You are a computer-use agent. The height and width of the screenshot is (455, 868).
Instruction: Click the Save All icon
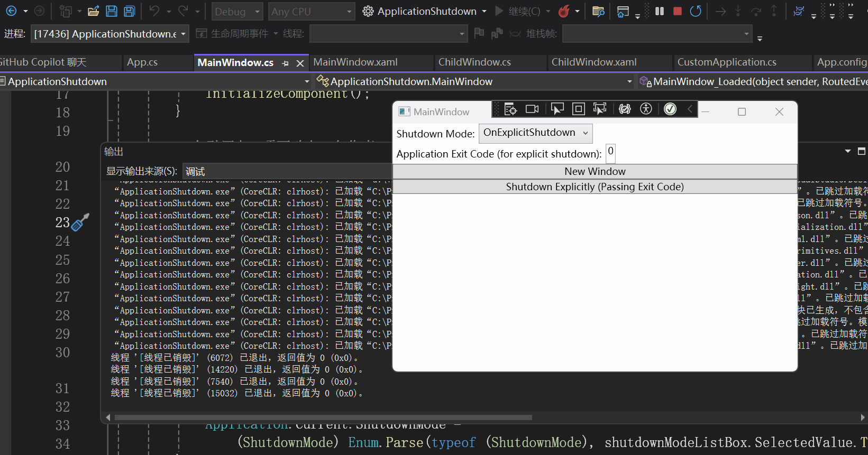coord(130,11)
